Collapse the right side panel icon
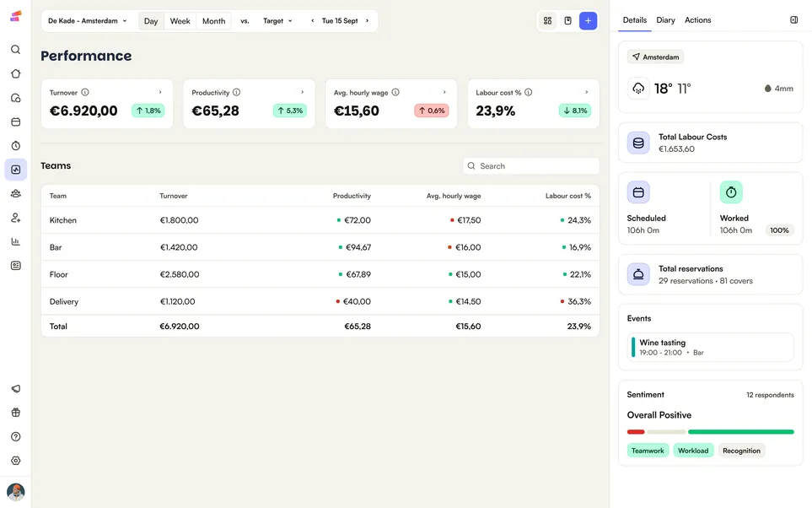Viewport: 812px width, 508px height. click(x=794, y=19)
